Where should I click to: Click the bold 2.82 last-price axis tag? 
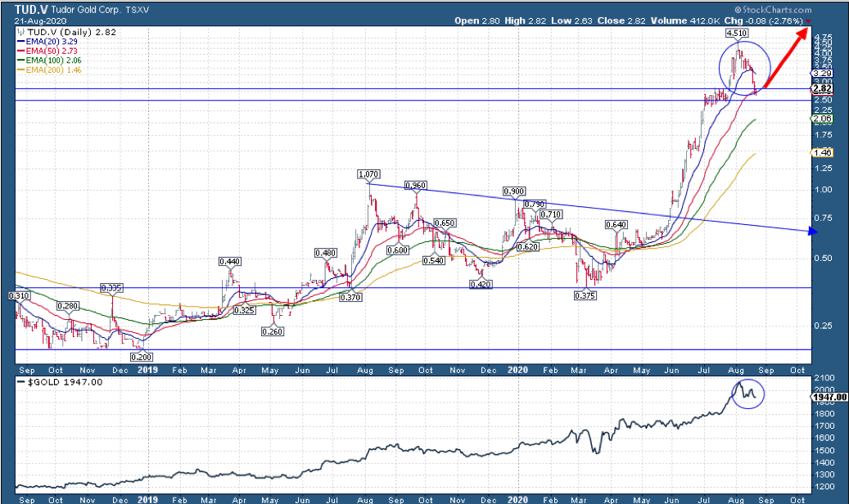pos(822,88)
